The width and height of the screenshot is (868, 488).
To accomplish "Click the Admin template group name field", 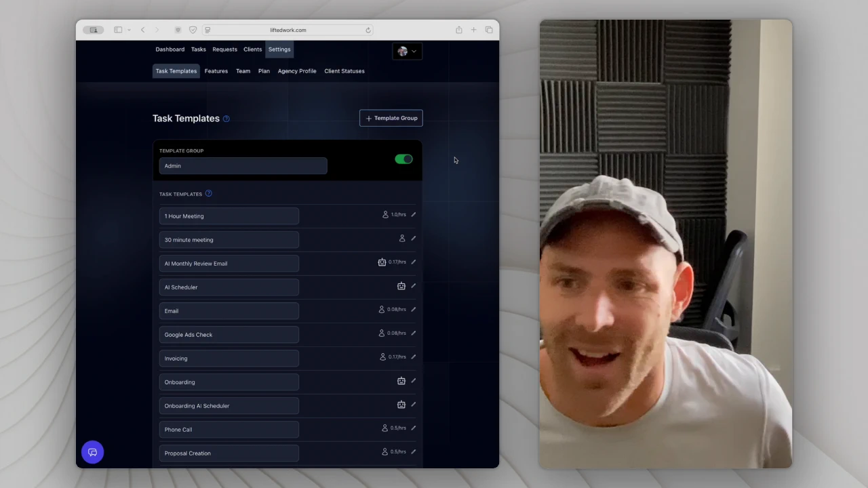I will pos(243,166).
